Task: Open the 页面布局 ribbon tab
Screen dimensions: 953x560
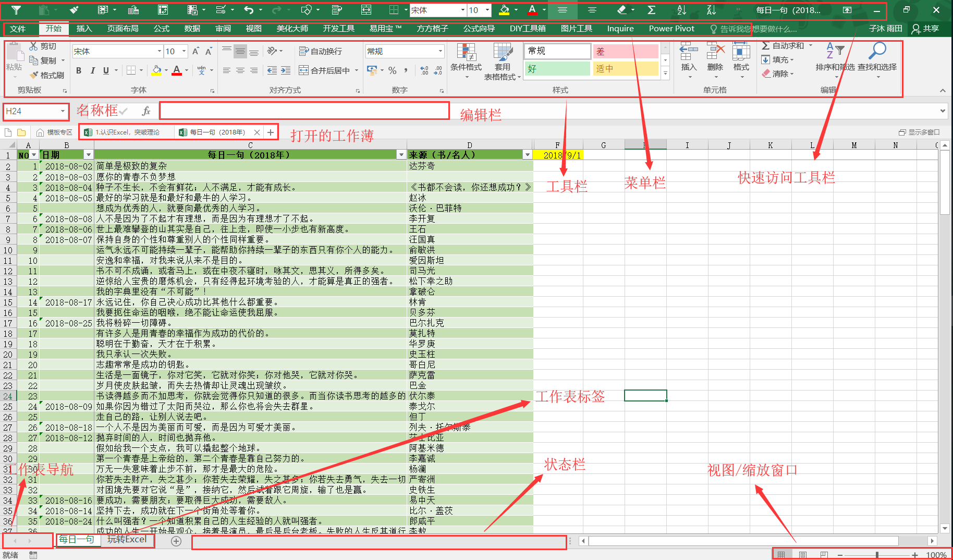Action: click(x=123, y=29)
